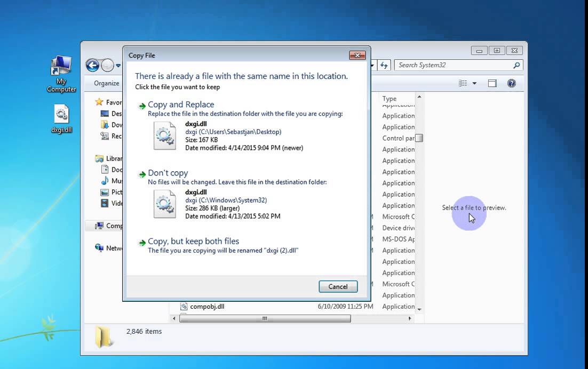Select compobj.dll file row
Image resolution: width=588 pixels, height=369 pixels.
coord(297,307)
